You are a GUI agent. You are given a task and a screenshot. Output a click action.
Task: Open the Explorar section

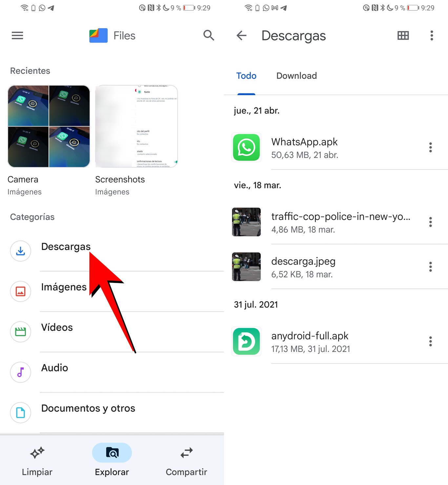[x=112, y=460]
